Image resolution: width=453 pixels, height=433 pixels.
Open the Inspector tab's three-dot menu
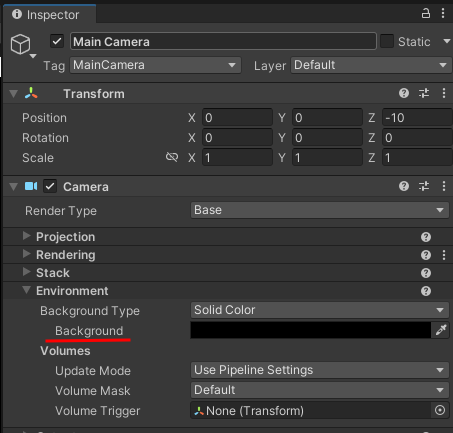pos(443,13)
